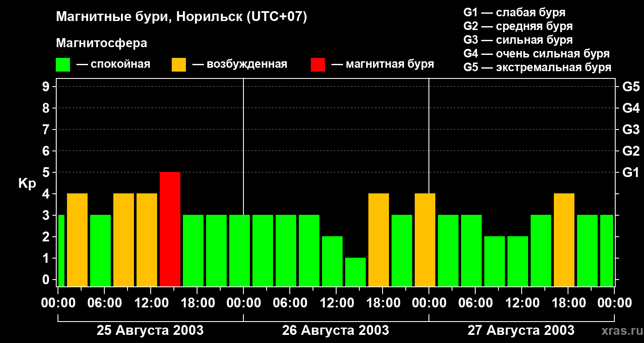
Task: Click the «G4» label on the right axis
Action: pos(631,108)
